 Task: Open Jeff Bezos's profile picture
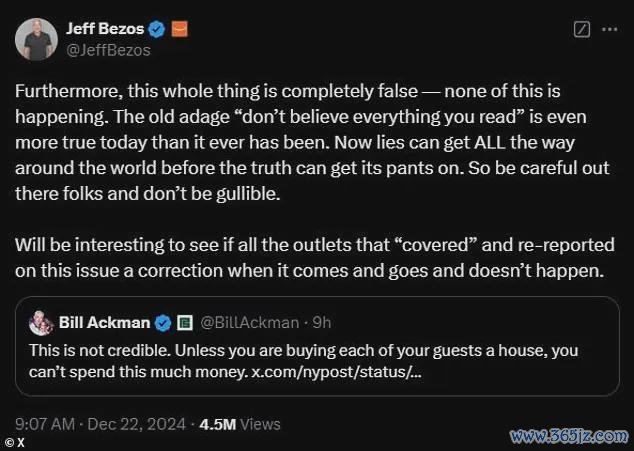[x=36, y=39]
